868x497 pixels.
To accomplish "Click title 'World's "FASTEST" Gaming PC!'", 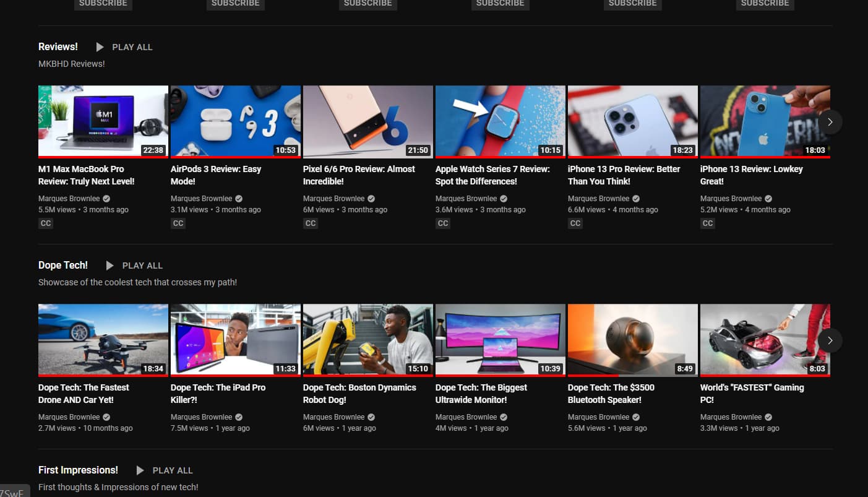I will (752, 394).
